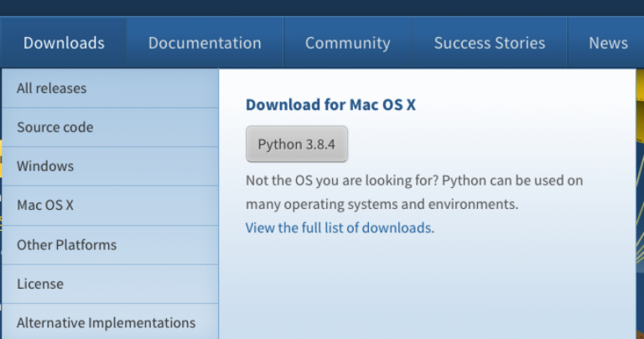Open the News navigation item

pos(608,43)
